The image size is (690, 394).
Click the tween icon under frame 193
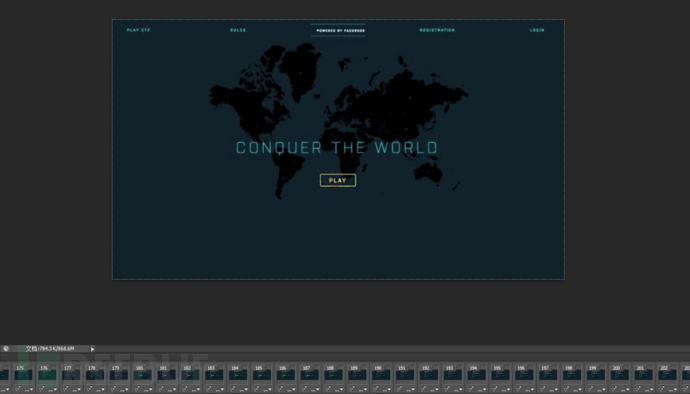point(448,389)
